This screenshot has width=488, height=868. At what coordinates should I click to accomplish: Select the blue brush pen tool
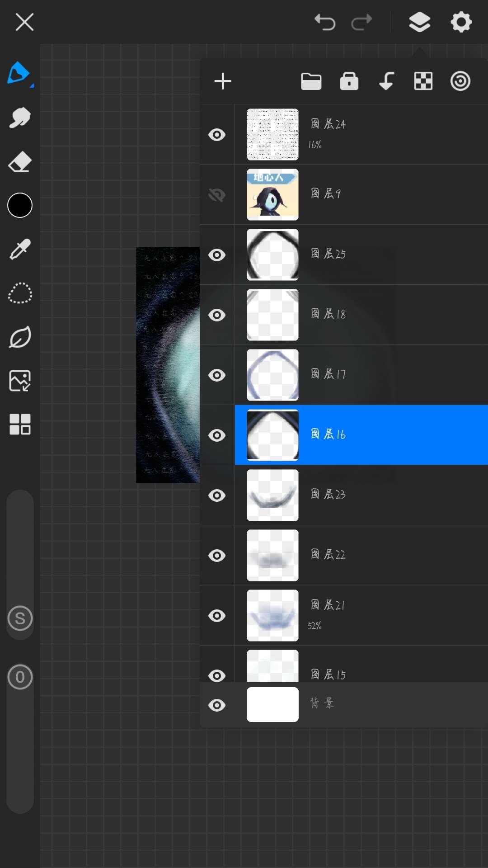[19, 73]
